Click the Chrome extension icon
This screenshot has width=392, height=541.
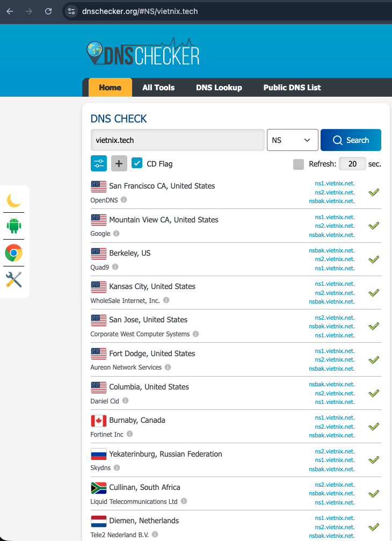[x=14, y=253]
